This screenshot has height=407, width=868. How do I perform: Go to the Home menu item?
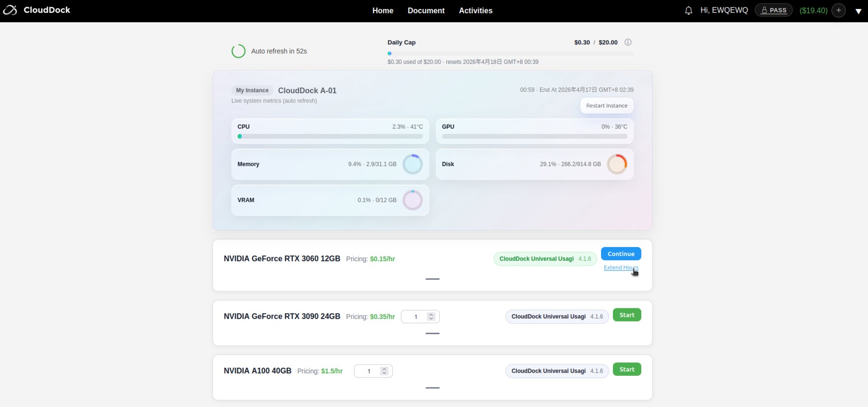click(x=382, y=10)
